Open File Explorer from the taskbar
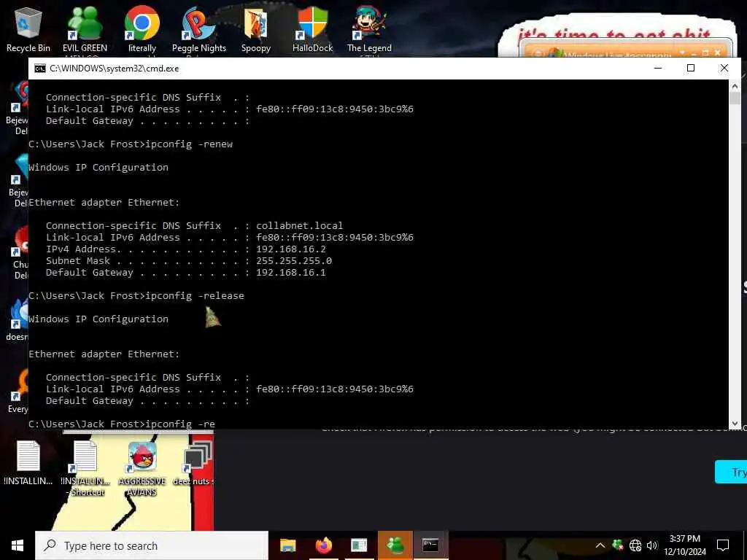The image size is (747, 560). tap(287, 545)
